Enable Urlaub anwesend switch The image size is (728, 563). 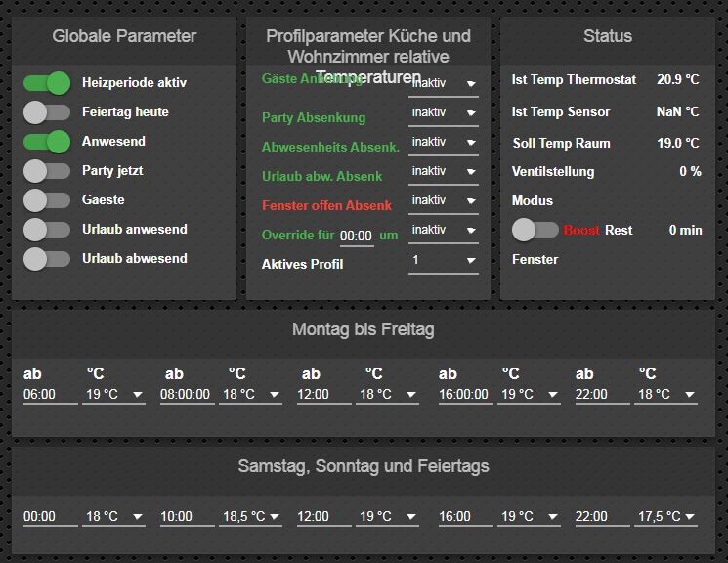click(47, 230)
